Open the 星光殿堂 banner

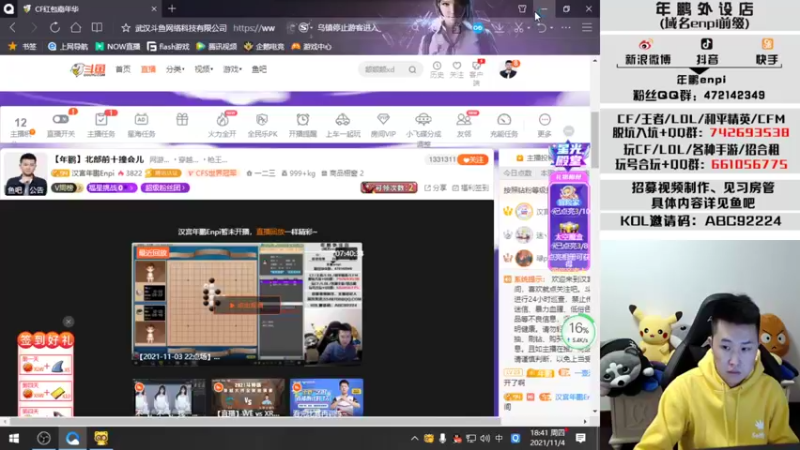click(568, 156)
